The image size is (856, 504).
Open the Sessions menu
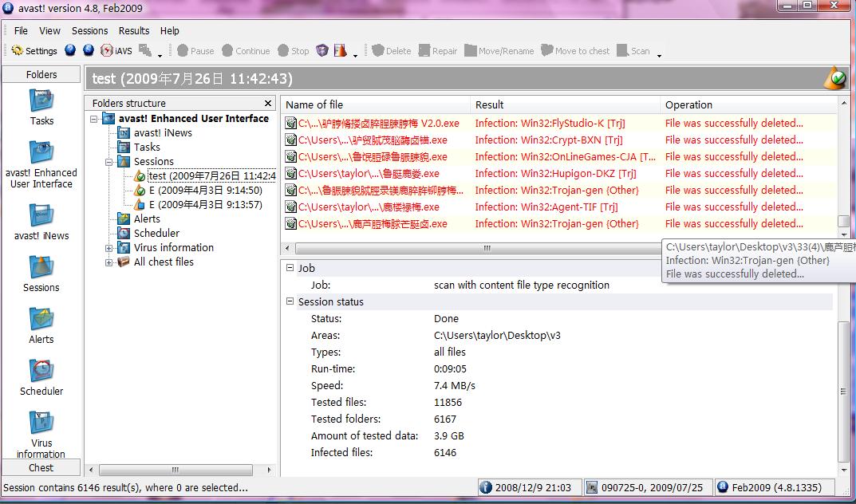(90, 30)
